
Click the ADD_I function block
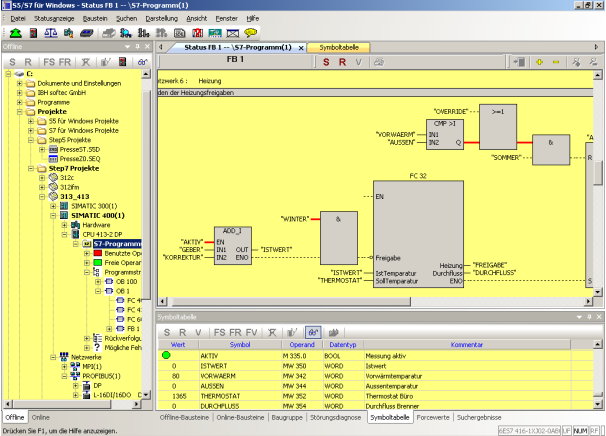click(233, 245)
